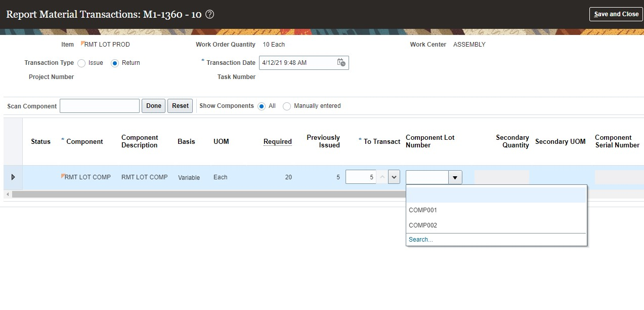Show only Manually entered components
The image size is (644, 310).
pos(287,106)
